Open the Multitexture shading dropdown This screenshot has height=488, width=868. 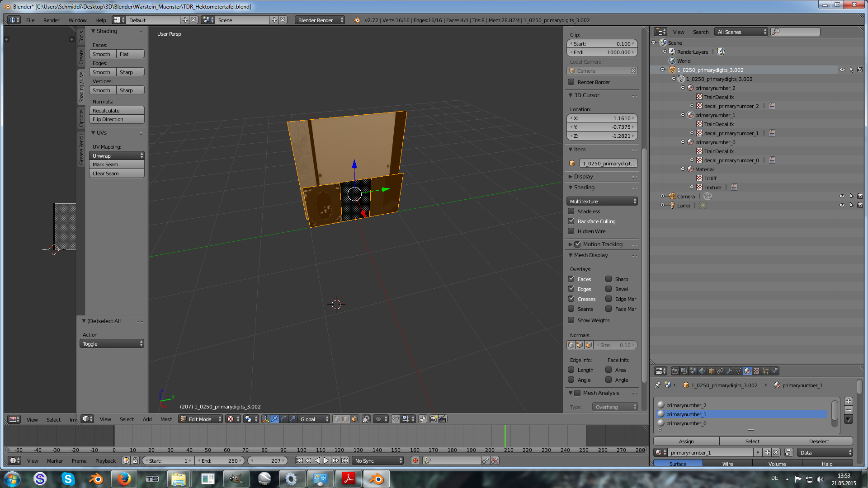[602, 202]
